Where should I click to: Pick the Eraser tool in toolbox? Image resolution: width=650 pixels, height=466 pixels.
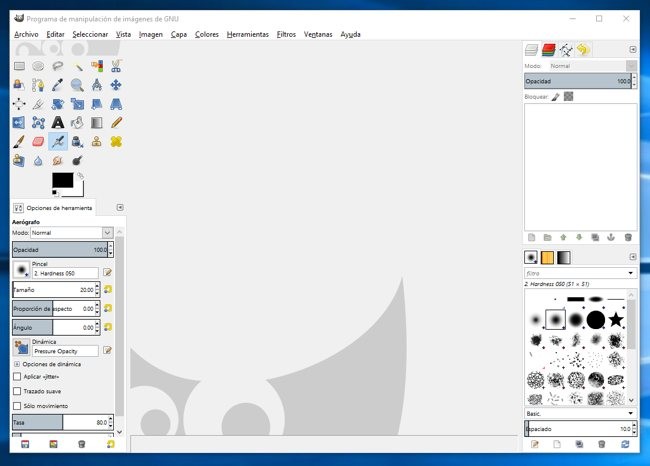(x=39, y=142)
